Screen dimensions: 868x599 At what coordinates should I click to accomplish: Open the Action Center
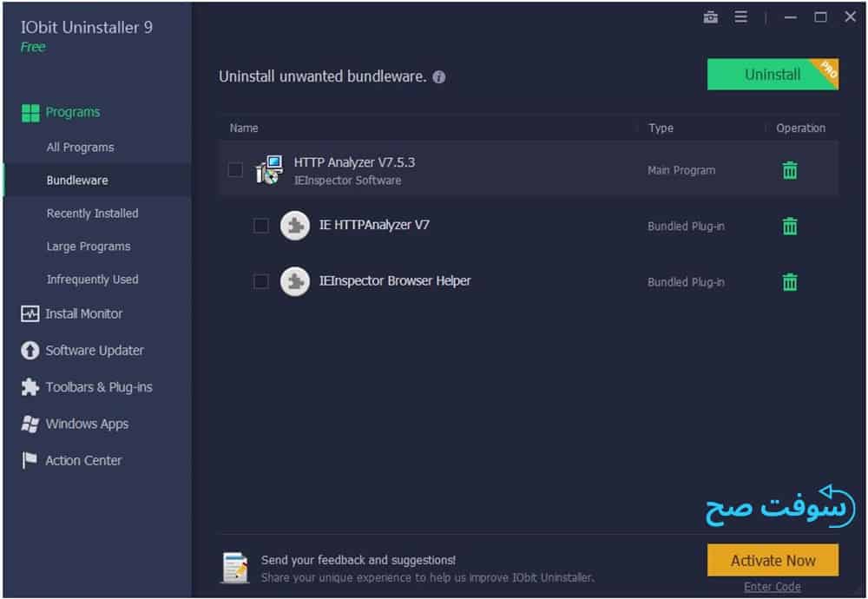[83, 461]
